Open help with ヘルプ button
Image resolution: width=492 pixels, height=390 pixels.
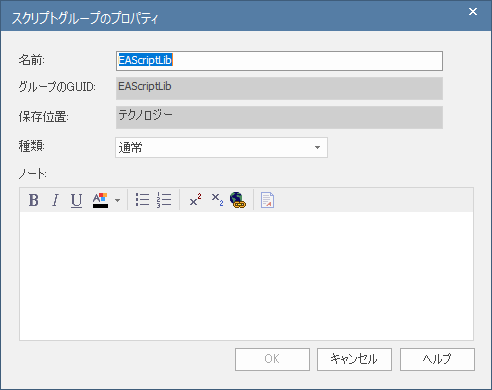pos(437,359)
